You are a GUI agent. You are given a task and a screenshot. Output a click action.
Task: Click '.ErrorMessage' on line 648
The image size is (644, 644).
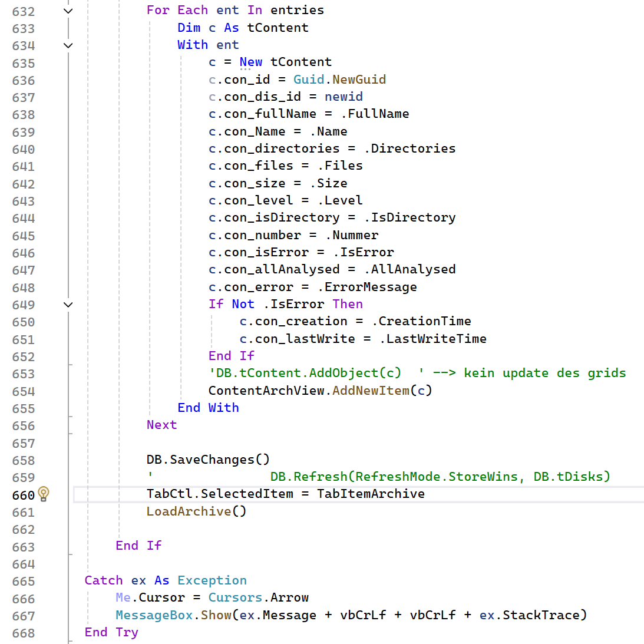click(366, 287)
